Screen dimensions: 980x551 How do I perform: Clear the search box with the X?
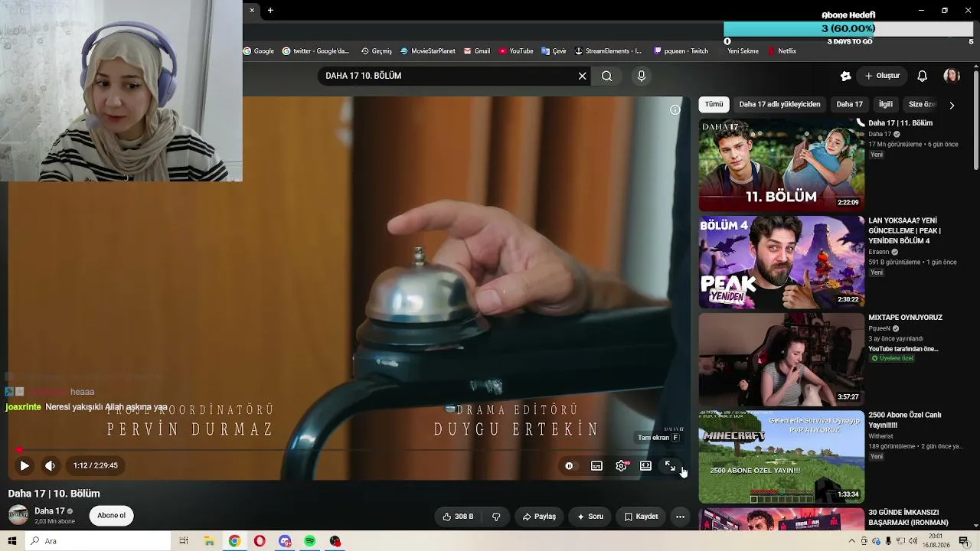coord(582,76)
